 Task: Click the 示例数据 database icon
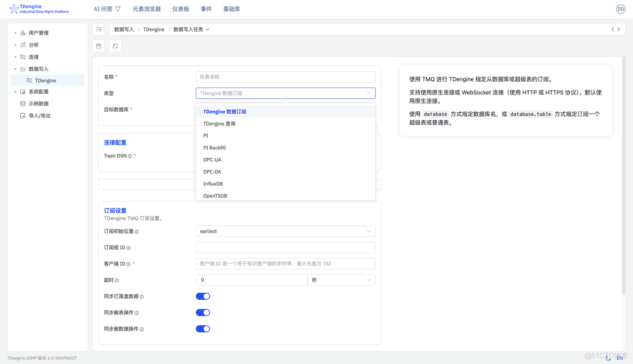coord(23,103)
